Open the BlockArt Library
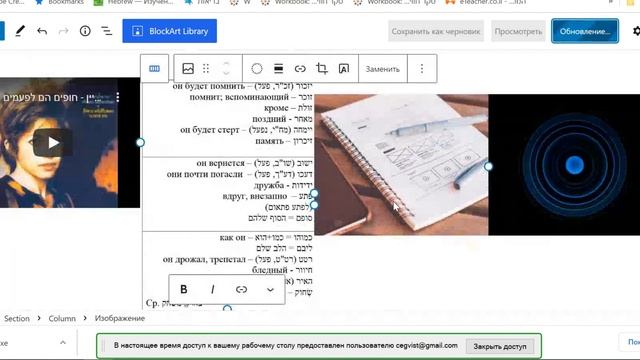Viewport: 640px width, 360px height. pyautogui.click(x=169, y=31)
